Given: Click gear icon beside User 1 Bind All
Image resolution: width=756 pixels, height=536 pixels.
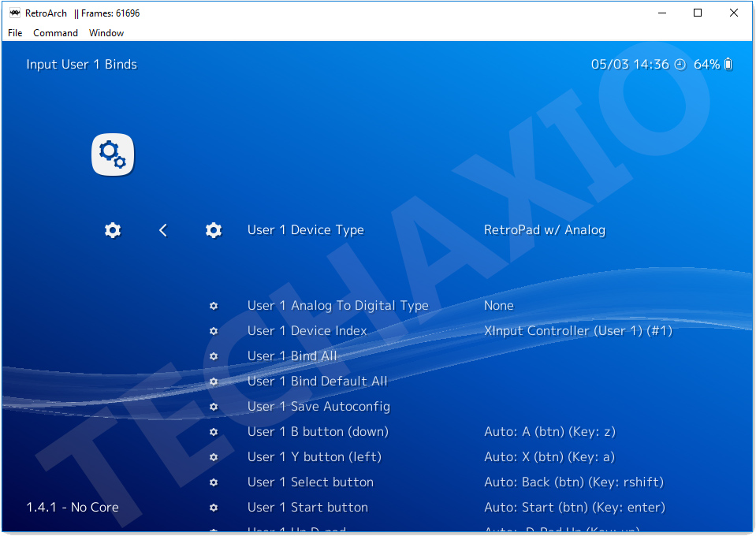Looking at the screenshot, I should tap(214, 356).
